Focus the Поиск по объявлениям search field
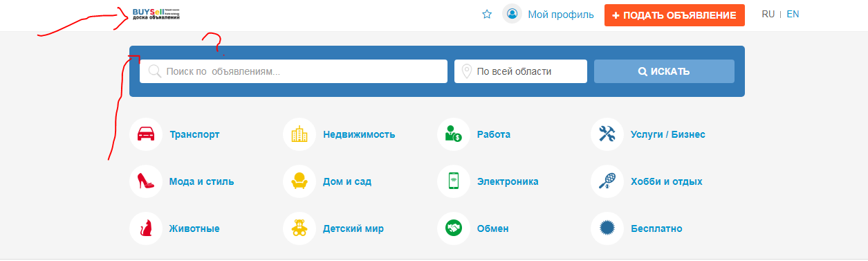Screen dimensions: 868x261 click(293, 71)
